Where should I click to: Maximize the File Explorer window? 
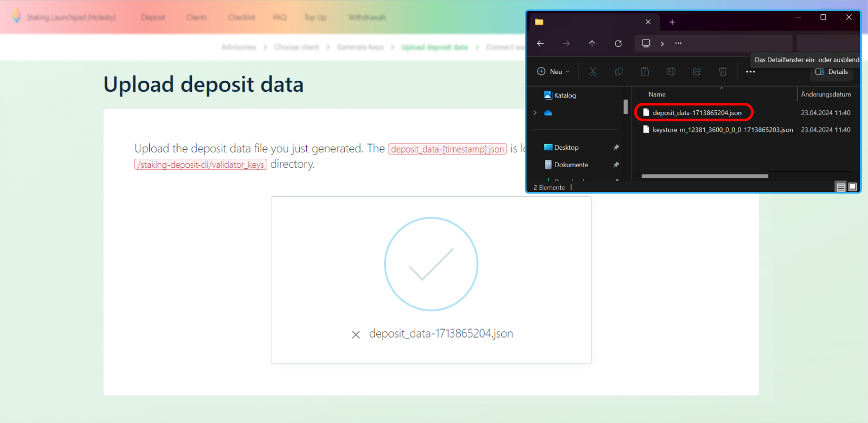(x=823, y=17)
